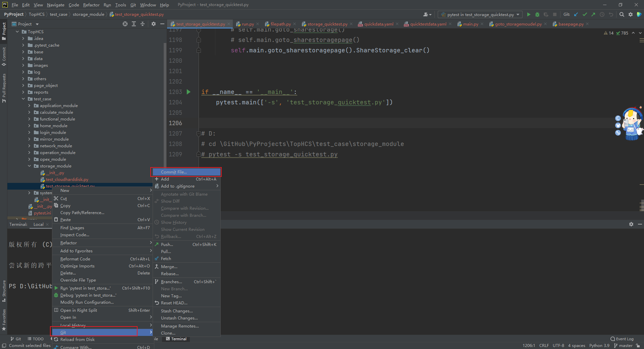Viewport: 644px width, 349px height.
Task: Click the Rollback undo icon in toolbar
Action: coord(611,14)
